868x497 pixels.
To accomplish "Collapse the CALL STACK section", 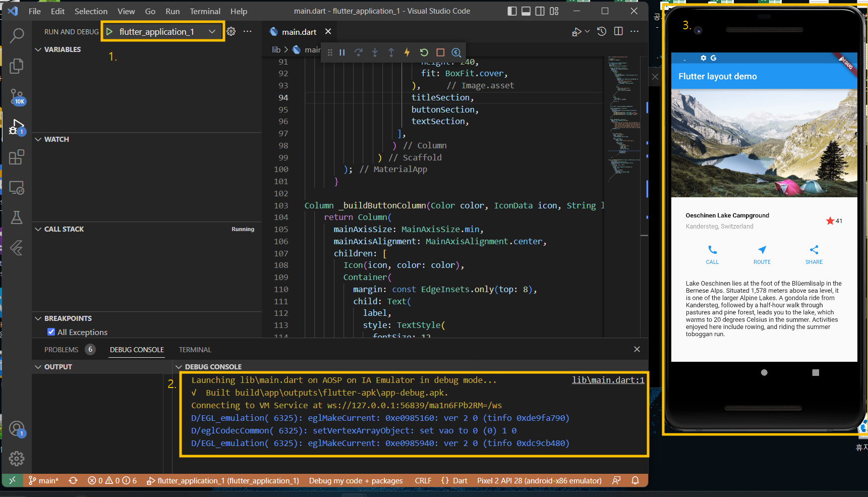I will coord(64,229).
